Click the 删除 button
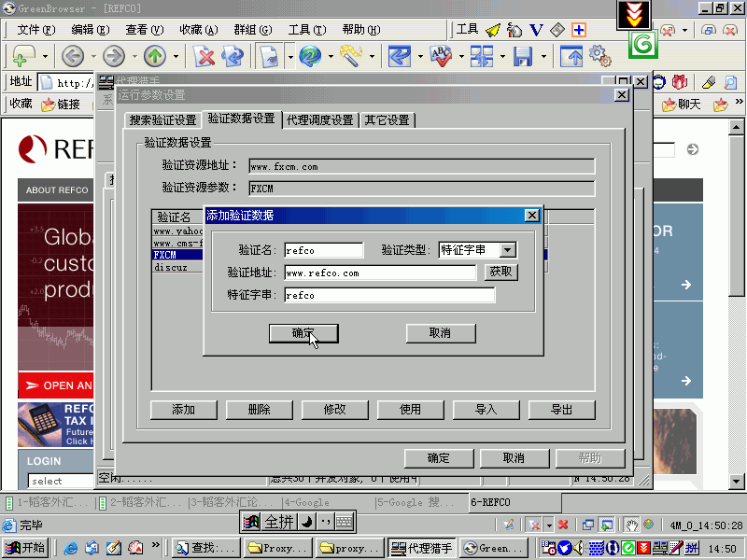This screenshot has width=747, height=560. [260, 410]
